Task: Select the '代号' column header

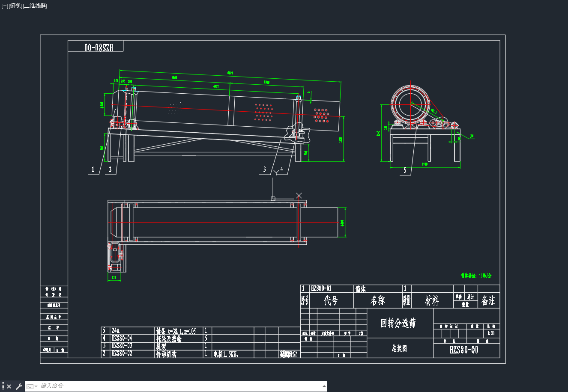Action: [331, 301]
